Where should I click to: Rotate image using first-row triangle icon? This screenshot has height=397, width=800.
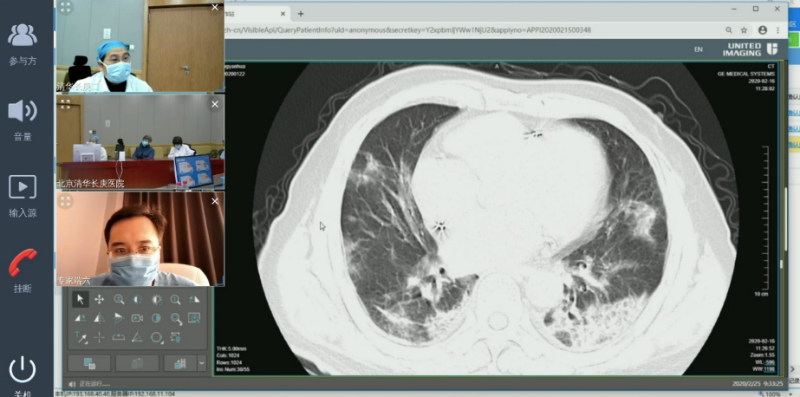(x=194, y=300)
